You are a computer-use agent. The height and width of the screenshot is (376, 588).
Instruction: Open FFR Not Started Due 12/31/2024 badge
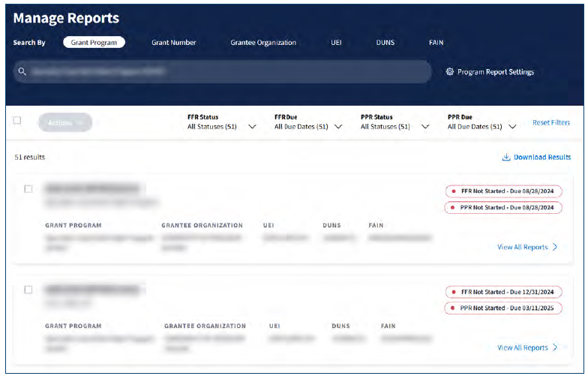click(503, 292)
